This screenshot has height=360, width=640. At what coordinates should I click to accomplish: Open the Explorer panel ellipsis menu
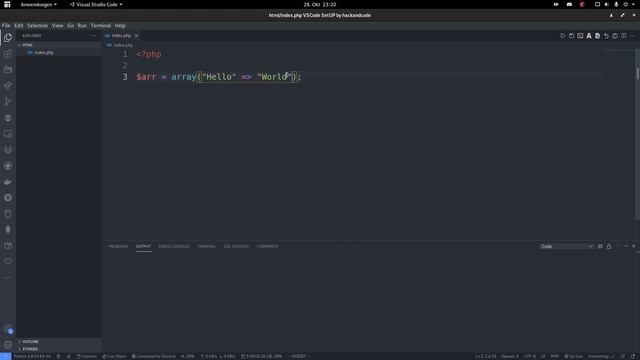93,36
